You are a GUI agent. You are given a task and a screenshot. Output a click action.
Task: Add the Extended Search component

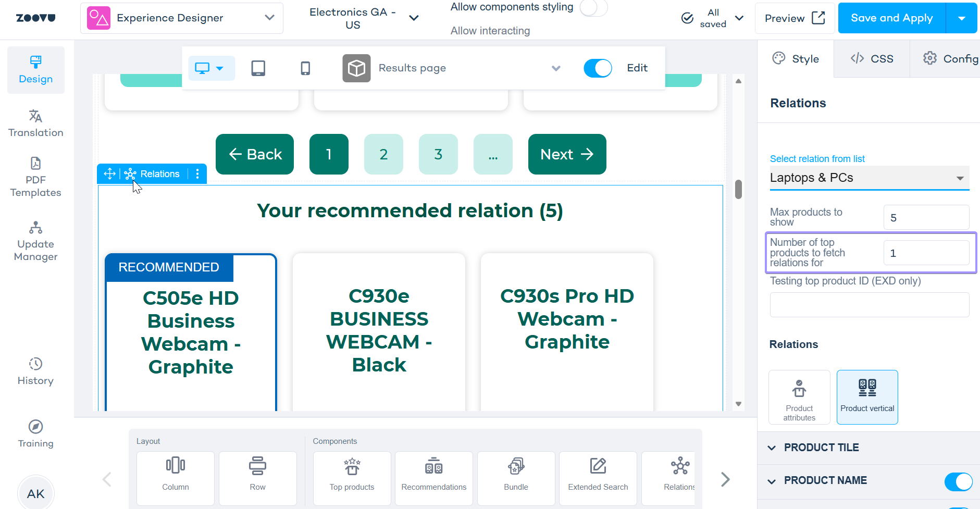click(x=598, y=478)
